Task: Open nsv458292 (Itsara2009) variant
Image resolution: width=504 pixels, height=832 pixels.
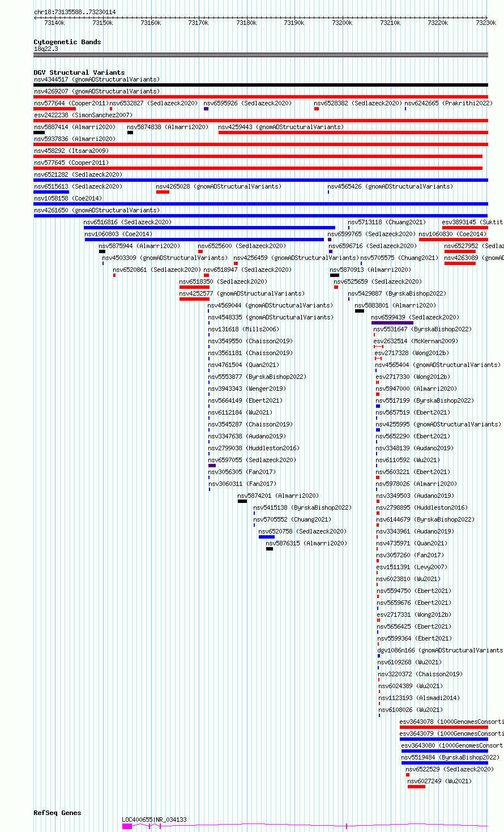Action: 71,151
